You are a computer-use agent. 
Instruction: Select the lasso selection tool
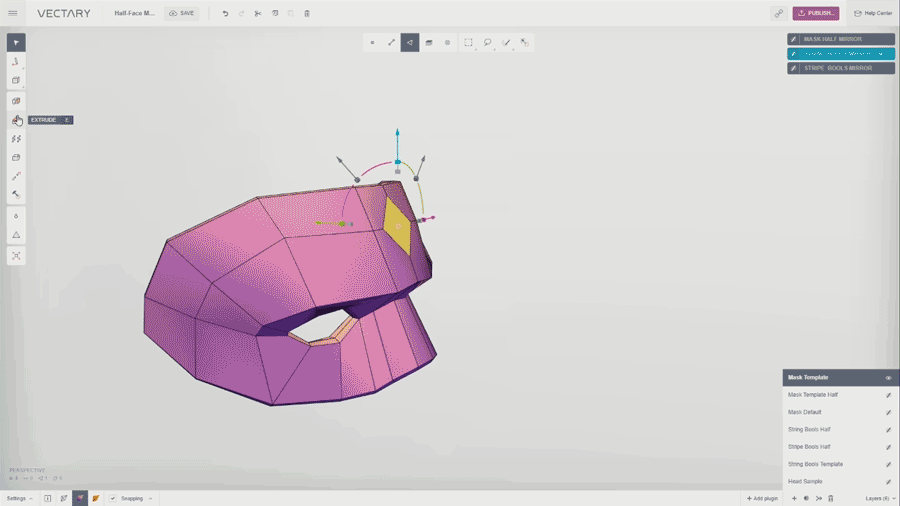pos(487,42)
